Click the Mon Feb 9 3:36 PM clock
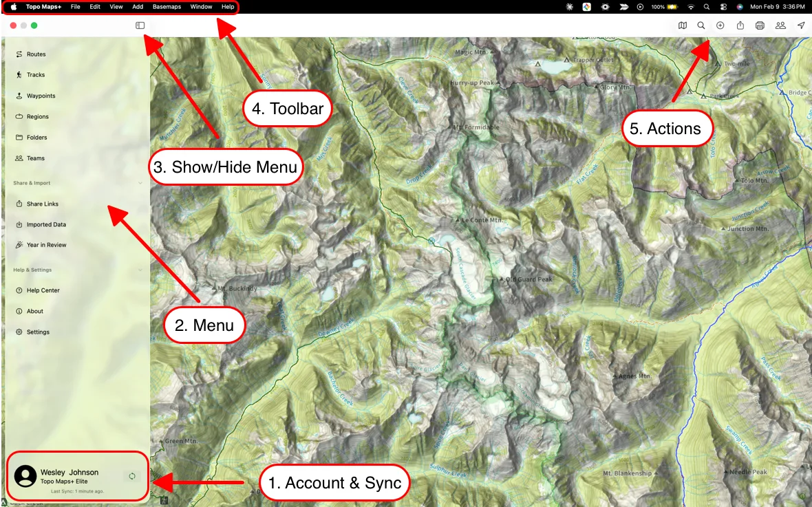Screen dimensions: 812x507 pyautogui.click(x=778, y=7)
